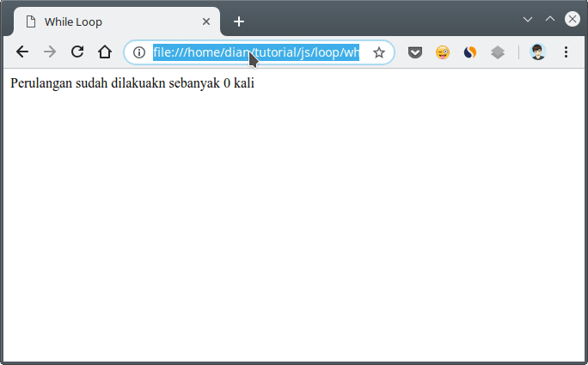The width and height of the screenshot is (588, 365).
Task: Open a new tab
Action: [x=239, y=21]
